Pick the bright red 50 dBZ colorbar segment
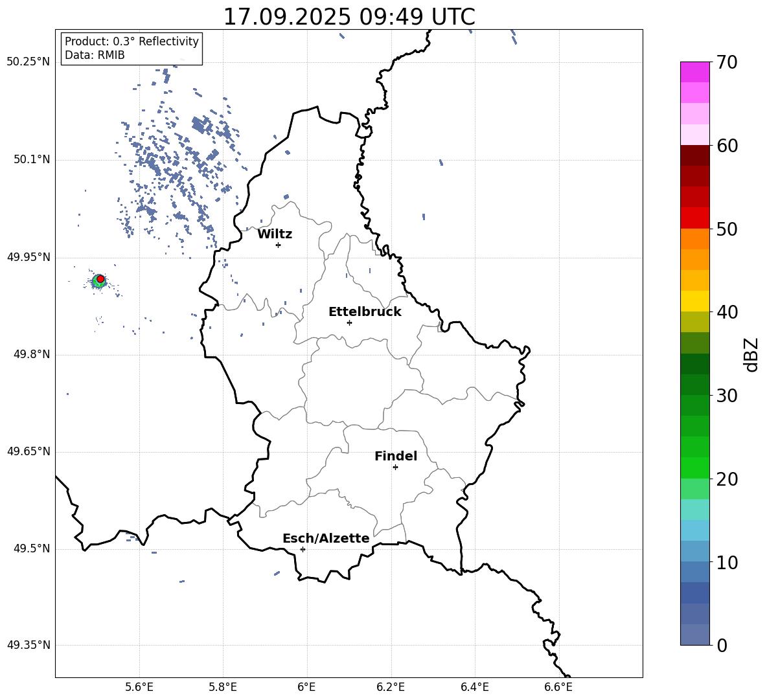The width and height of the screenshot is (767, 700). [695, 218]
